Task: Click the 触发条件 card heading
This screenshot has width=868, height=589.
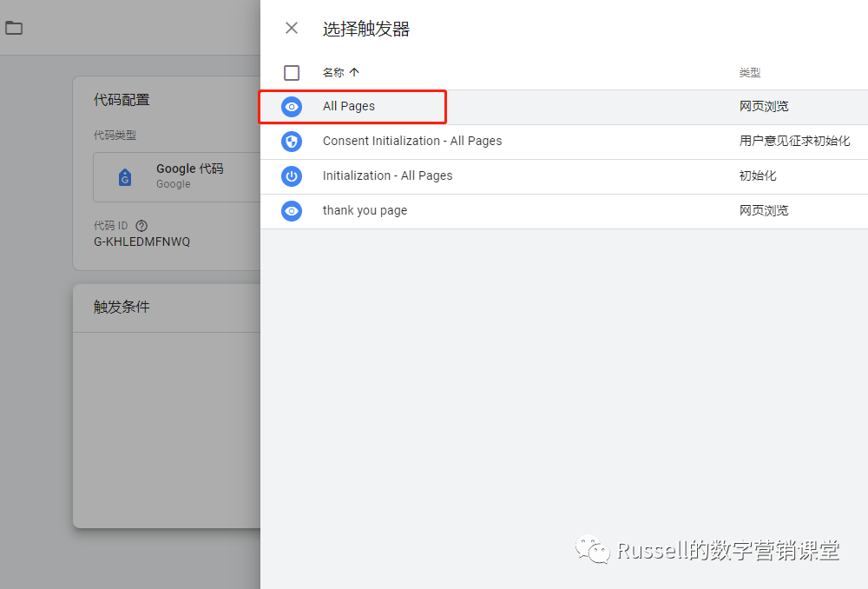Action: 122,307
